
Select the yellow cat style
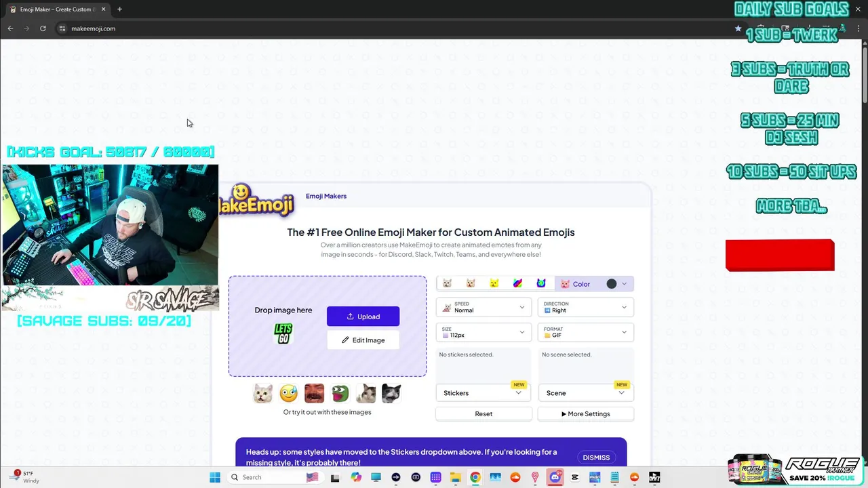tap(494, 284)
